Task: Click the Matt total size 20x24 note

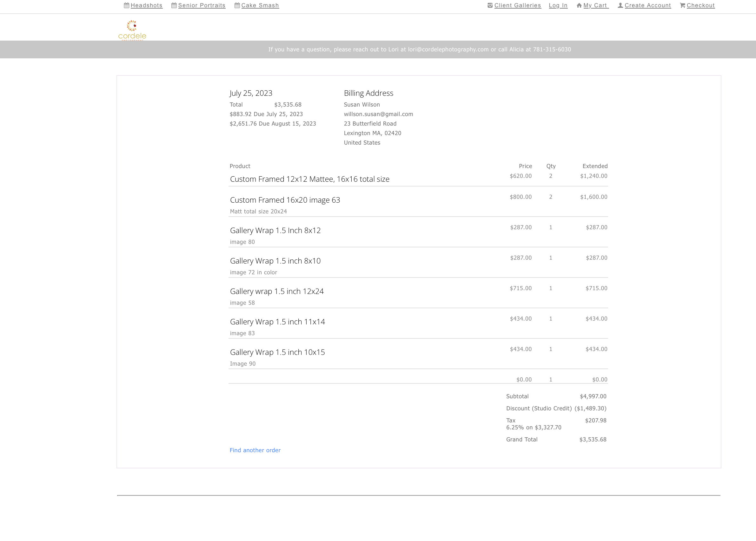Action: 258,211
